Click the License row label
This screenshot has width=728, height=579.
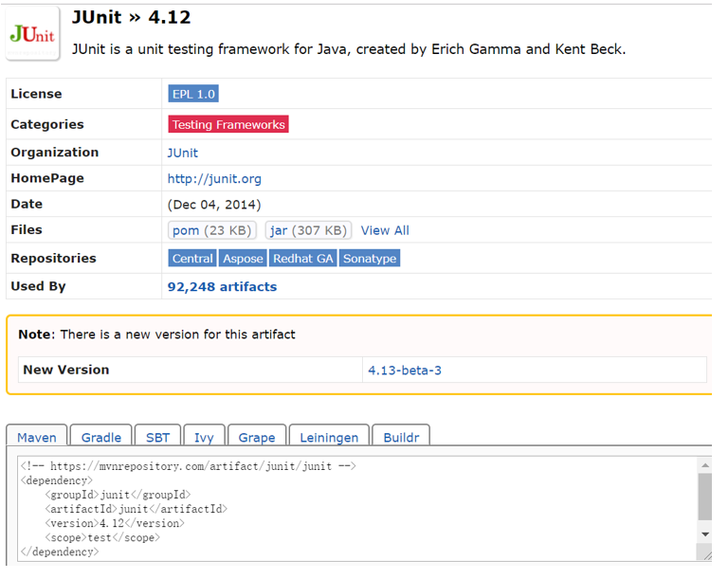click(36, 94)
